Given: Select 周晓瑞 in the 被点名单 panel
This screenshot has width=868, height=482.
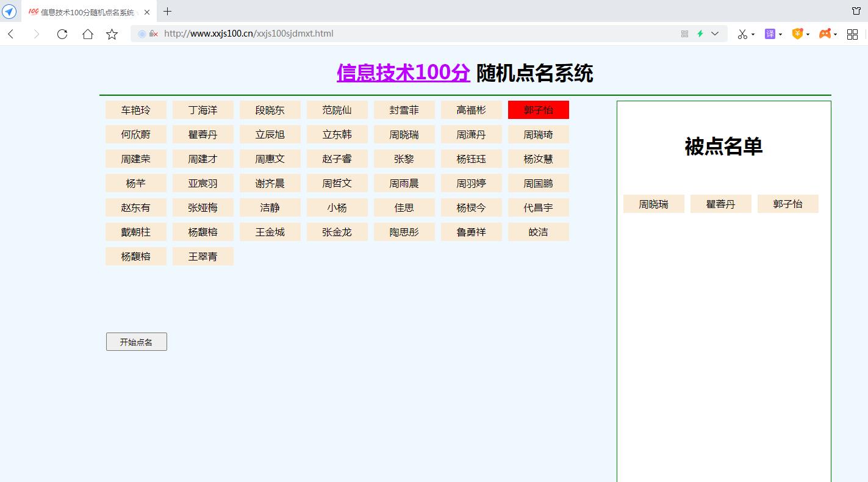Looking at the screenshot, I should 654,204.
